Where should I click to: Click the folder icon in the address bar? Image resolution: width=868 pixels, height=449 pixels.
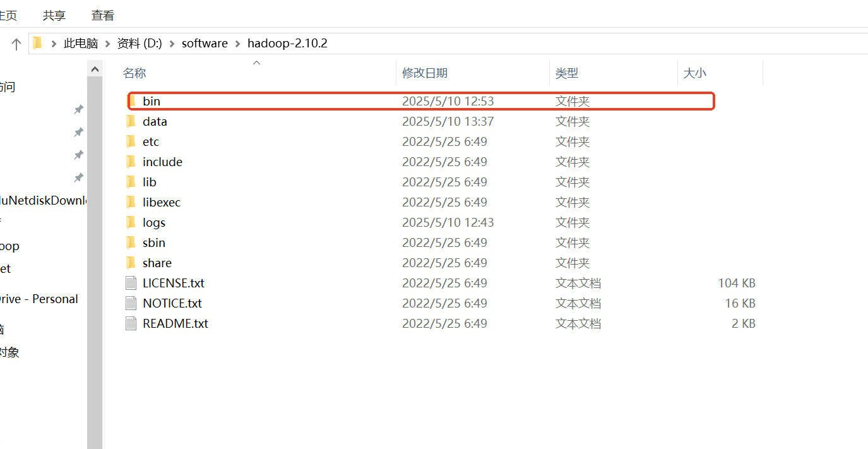click(x=37, y=43)
